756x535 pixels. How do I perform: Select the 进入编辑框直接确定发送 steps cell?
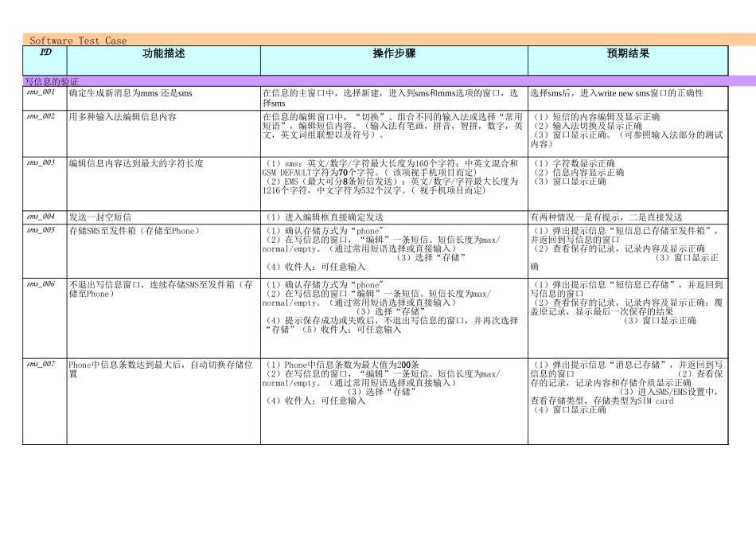323,217
